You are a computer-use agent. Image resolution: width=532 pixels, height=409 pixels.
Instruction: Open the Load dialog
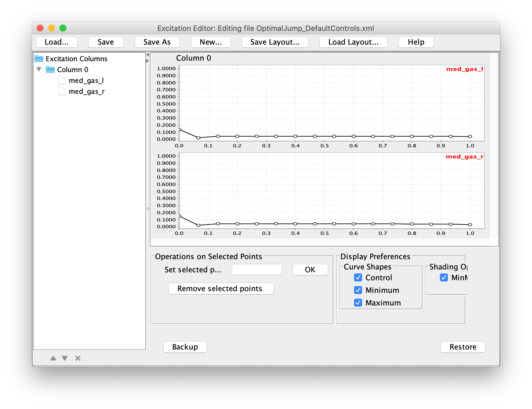(56, 42)
